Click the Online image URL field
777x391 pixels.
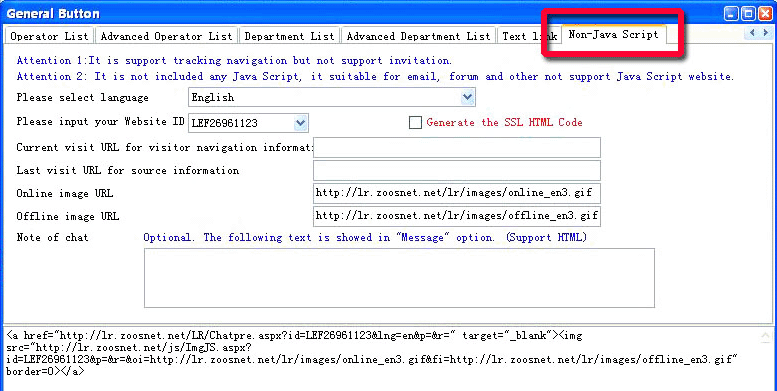point(456,193)
